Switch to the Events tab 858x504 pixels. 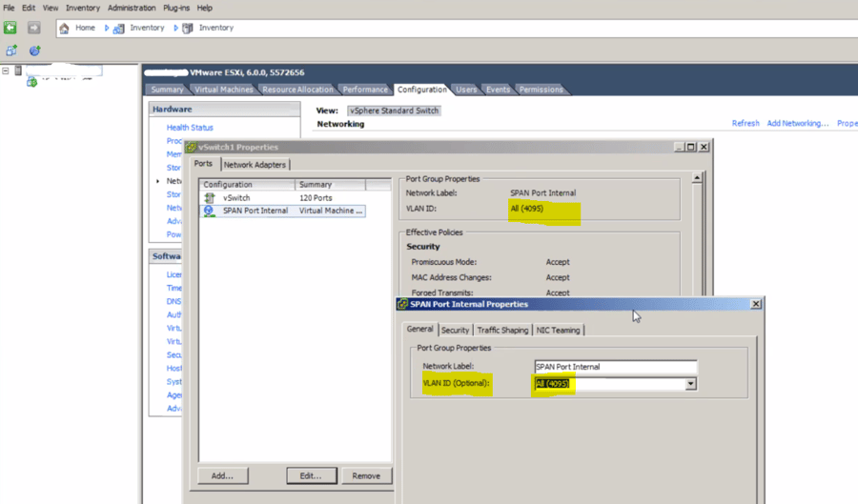(x=498, y=90)
